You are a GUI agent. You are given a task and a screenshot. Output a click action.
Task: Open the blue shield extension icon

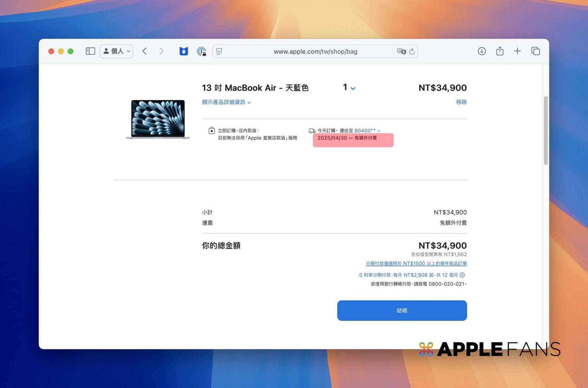coord(183,51)
